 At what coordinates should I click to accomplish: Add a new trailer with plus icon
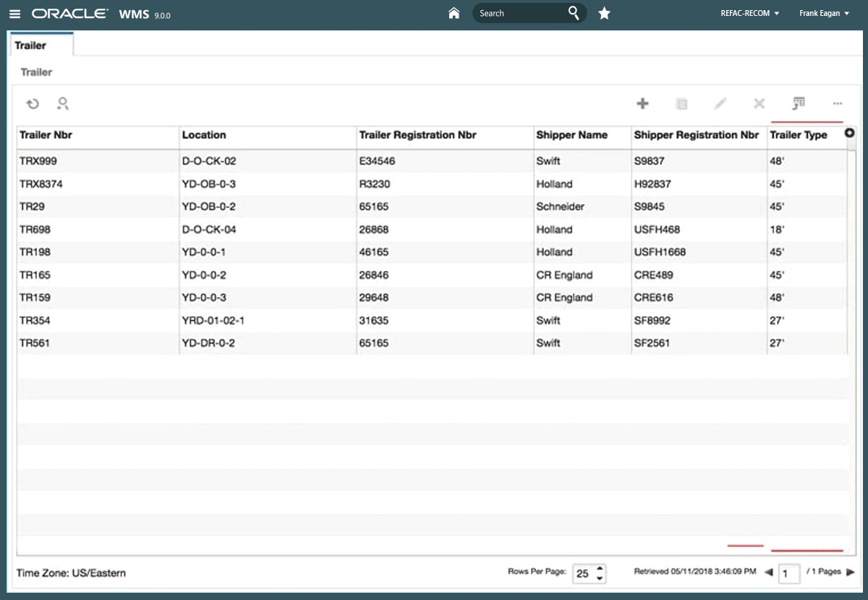[x=642, y=104]
